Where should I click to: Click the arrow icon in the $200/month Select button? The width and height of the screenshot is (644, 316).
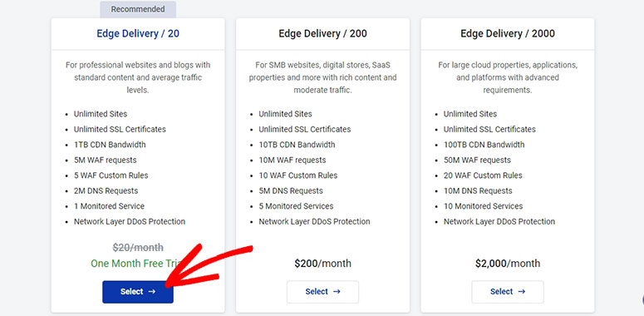click(337, 291)
